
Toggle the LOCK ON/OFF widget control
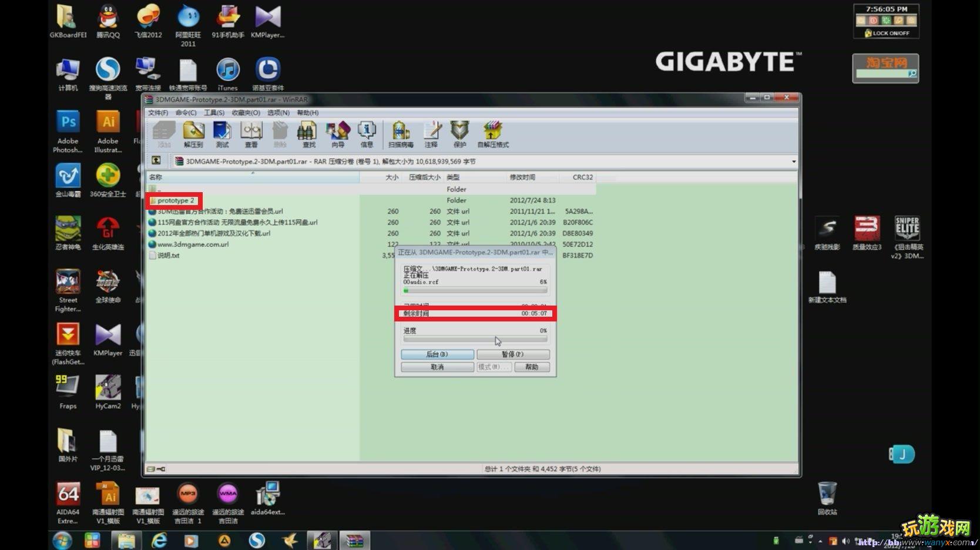pyautogui.click(x=887, y=33)
